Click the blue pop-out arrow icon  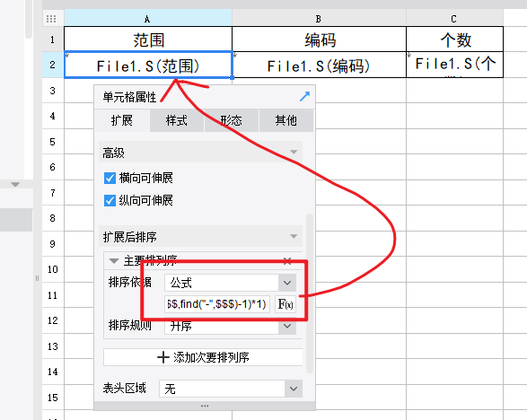304,96
